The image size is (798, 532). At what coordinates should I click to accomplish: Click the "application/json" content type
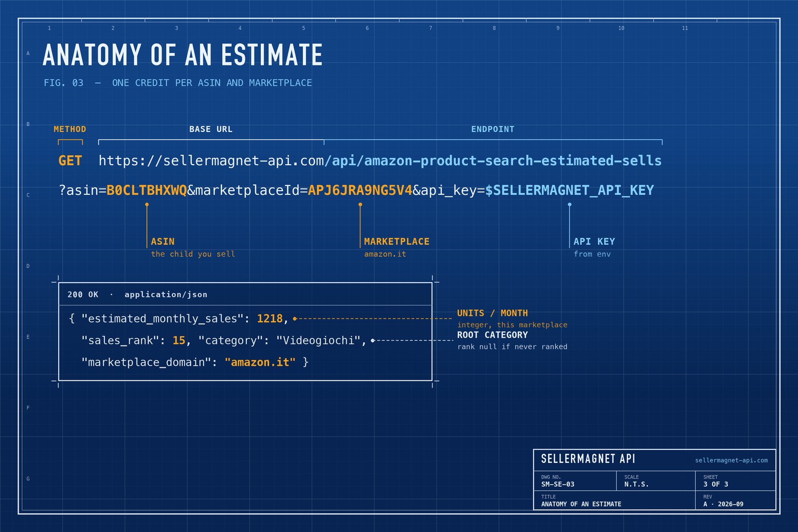(x=166, y=295)
